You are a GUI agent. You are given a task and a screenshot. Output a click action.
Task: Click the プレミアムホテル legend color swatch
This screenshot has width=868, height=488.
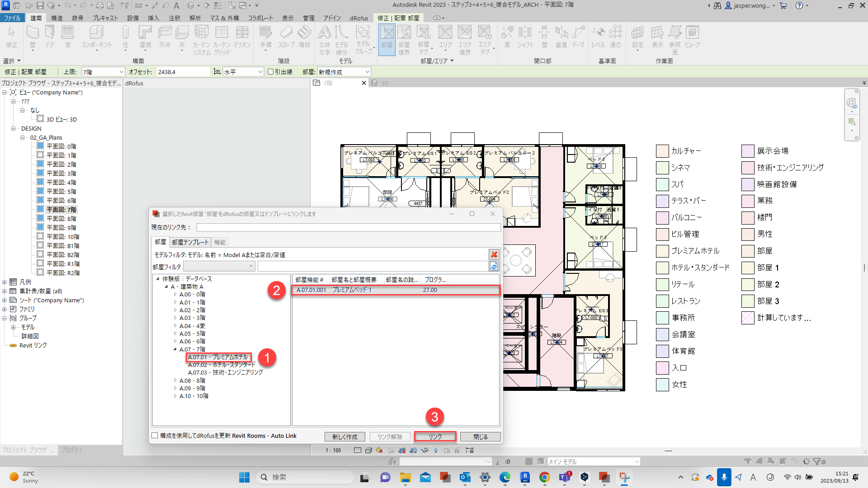point(662,251)
